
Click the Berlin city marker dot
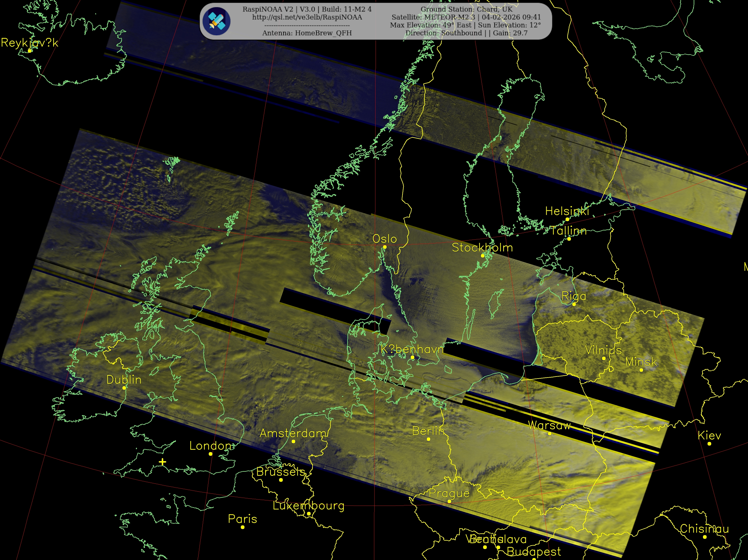pos(428,439)
